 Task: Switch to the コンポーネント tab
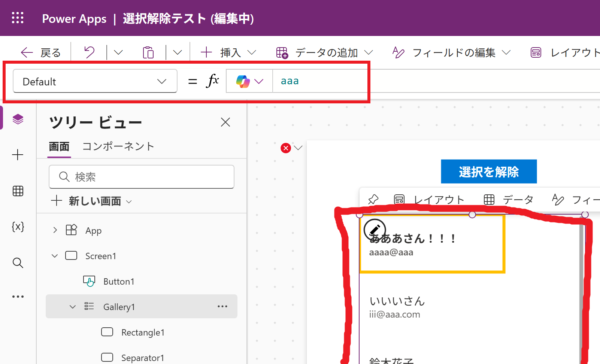118,146
